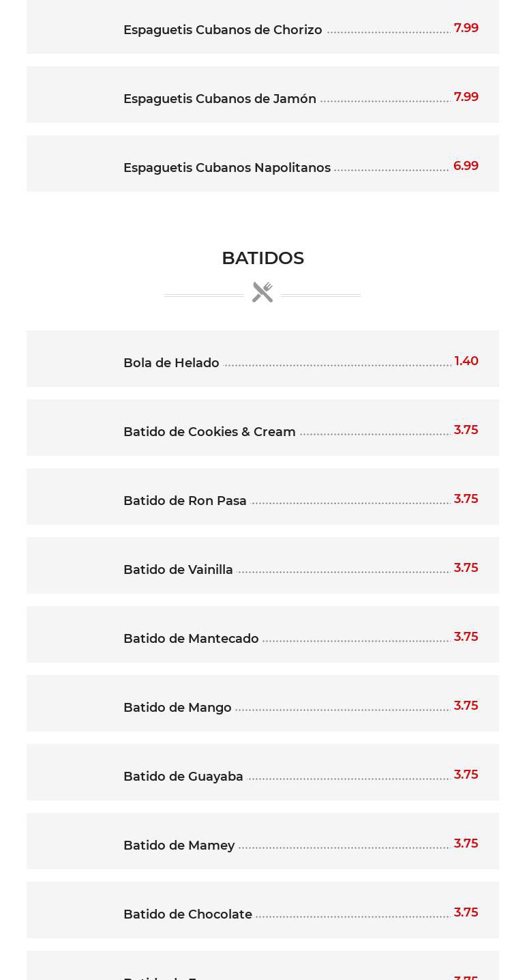The height and width of the screenshot is (980, 525).
Task: Select Espaguetis Cubanos de Chorizo item
Action: (x=222, y=30)
